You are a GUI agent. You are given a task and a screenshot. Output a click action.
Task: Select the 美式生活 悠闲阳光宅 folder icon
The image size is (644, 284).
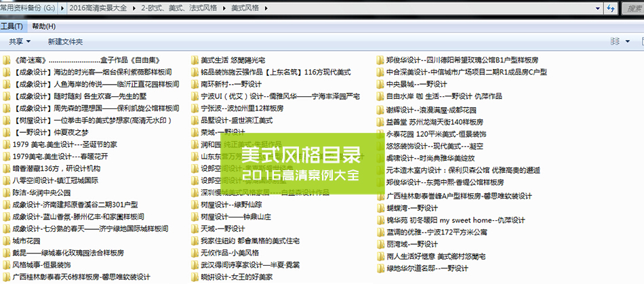point(195,60)
